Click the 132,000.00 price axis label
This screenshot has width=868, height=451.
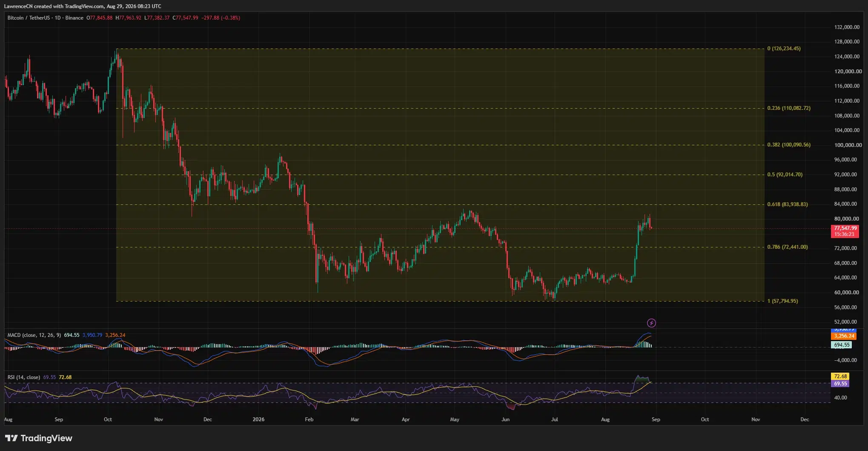847,27
